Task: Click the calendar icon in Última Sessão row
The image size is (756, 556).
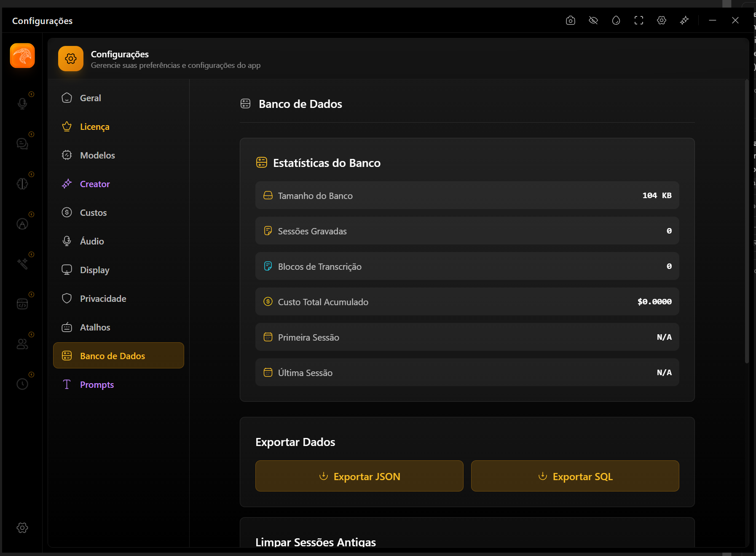Action: coord(268,372)
